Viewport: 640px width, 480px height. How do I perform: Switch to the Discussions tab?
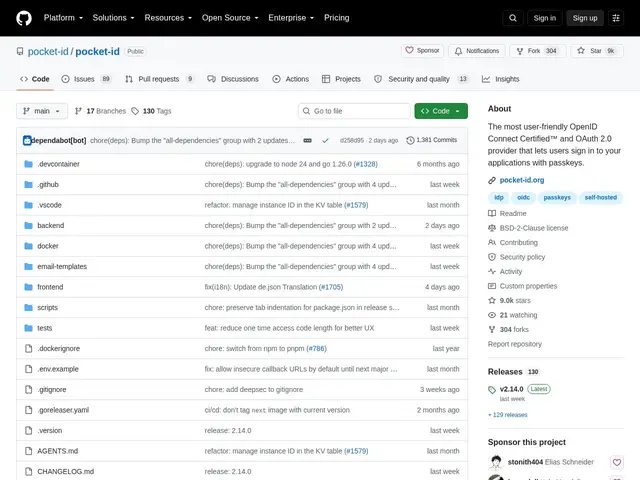pos(233,79)
